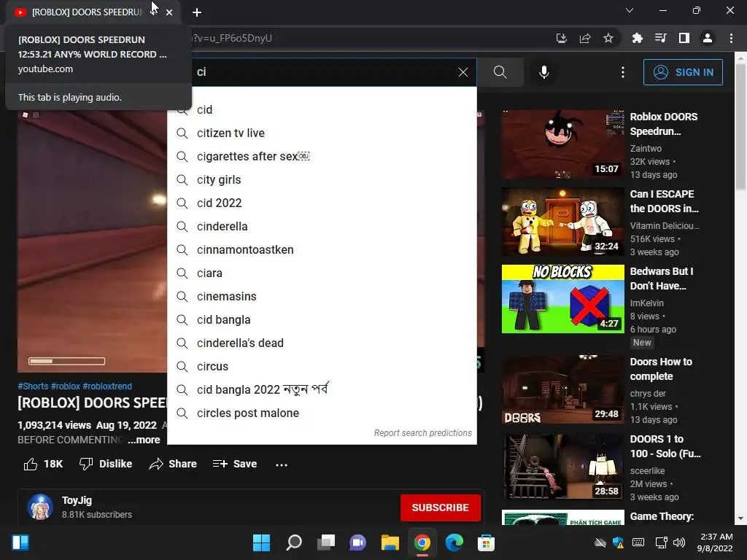Image resolution: width=747 pixels, height=560 pixels.
Task: Start voice search with the microphone icon
Action: pyautogui.click(x=544, y=72)
